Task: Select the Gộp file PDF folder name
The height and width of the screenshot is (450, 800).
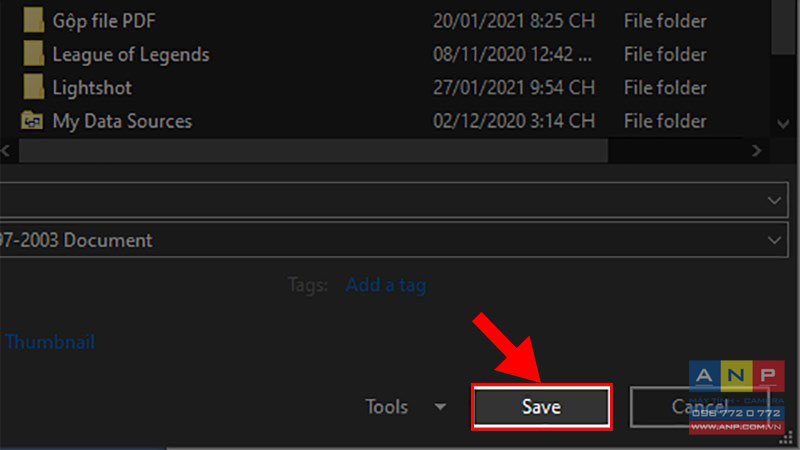Action: [104, 21]
